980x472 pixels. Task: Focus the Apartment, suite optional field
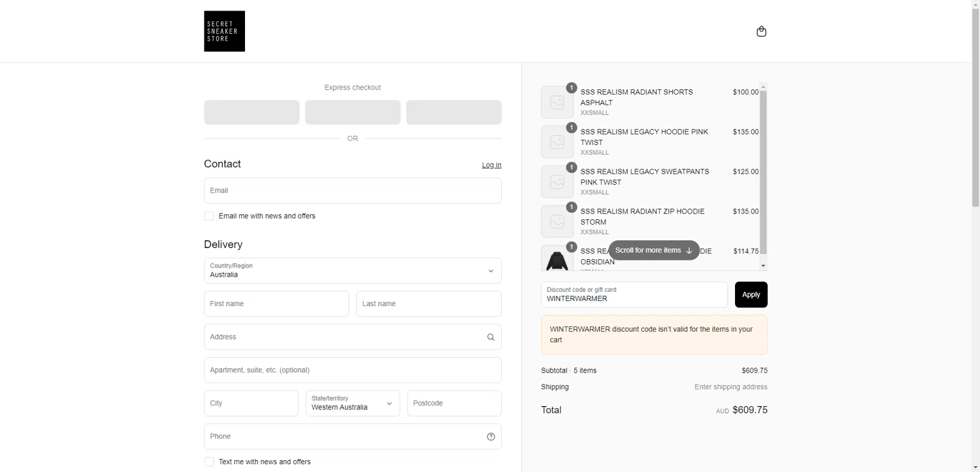pyautogui.click(x=353, y=370)
